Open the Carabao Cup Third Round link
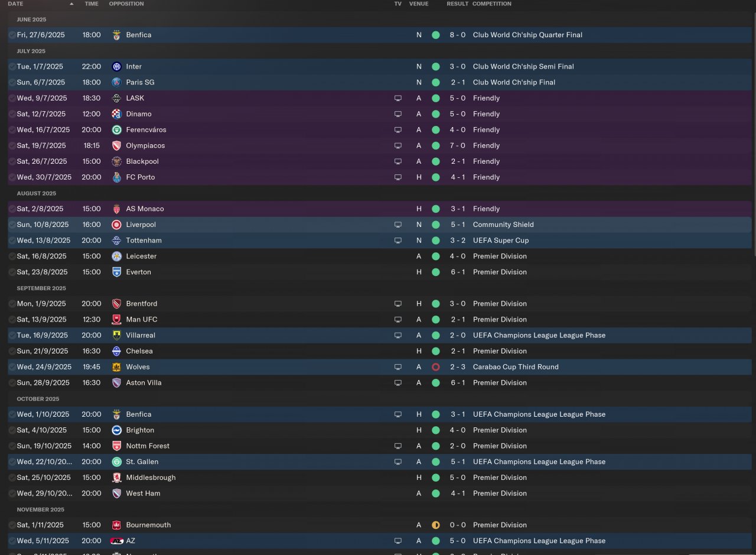This screenshot has width=756, height=555. 516,367
